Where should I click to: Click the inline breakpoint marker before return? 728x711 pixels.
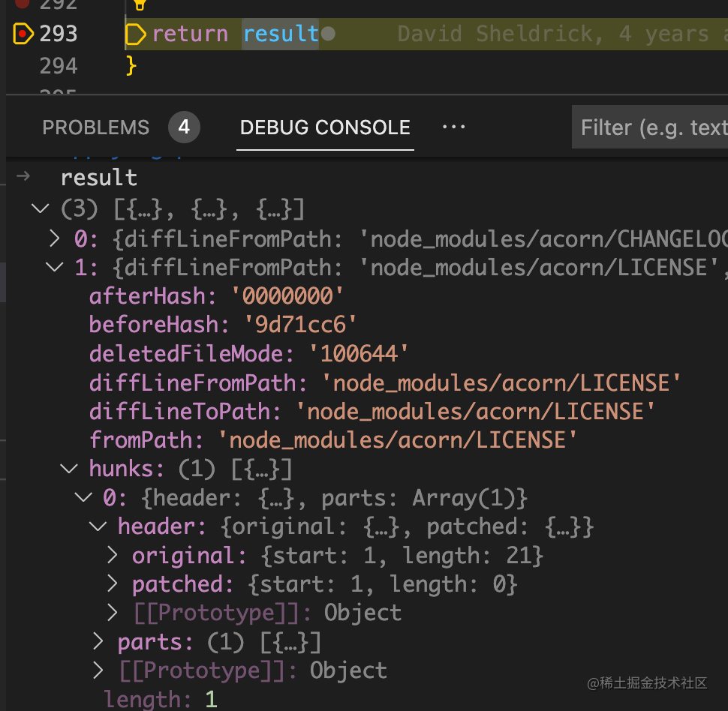coord(136,34)
